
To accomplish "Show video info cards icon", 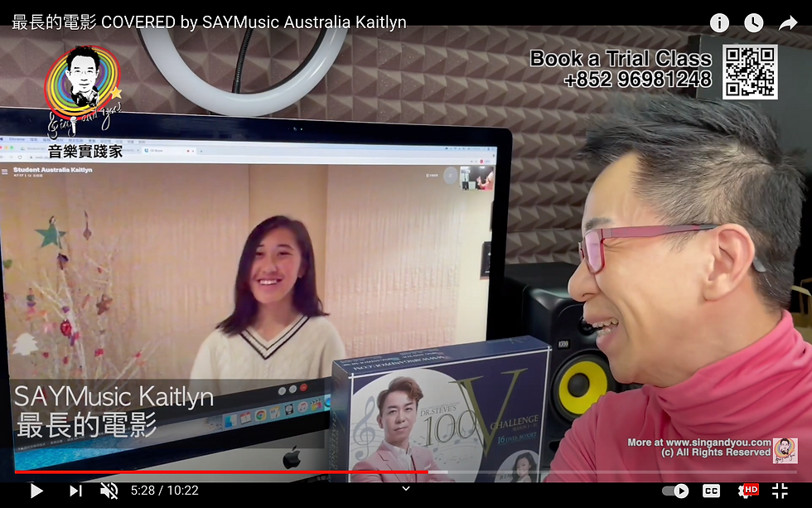I will 719,22.
